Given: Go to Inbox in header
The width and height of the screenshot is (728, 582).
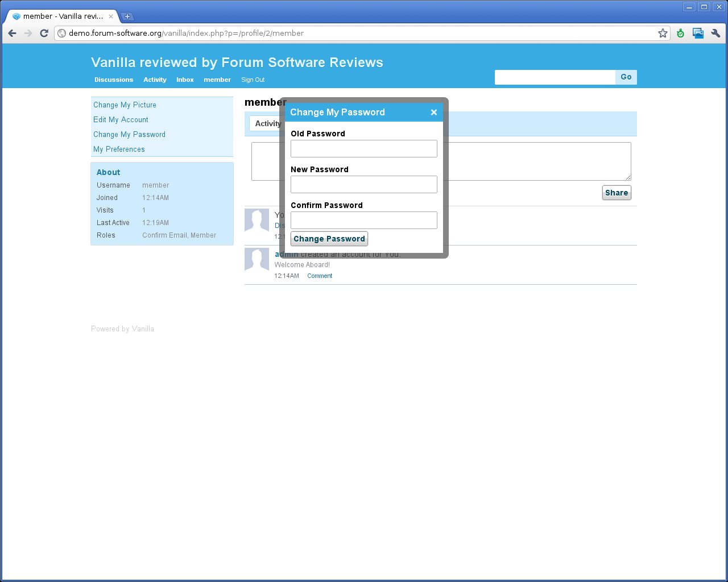Looking at the screenshot, I should [185, 80].
